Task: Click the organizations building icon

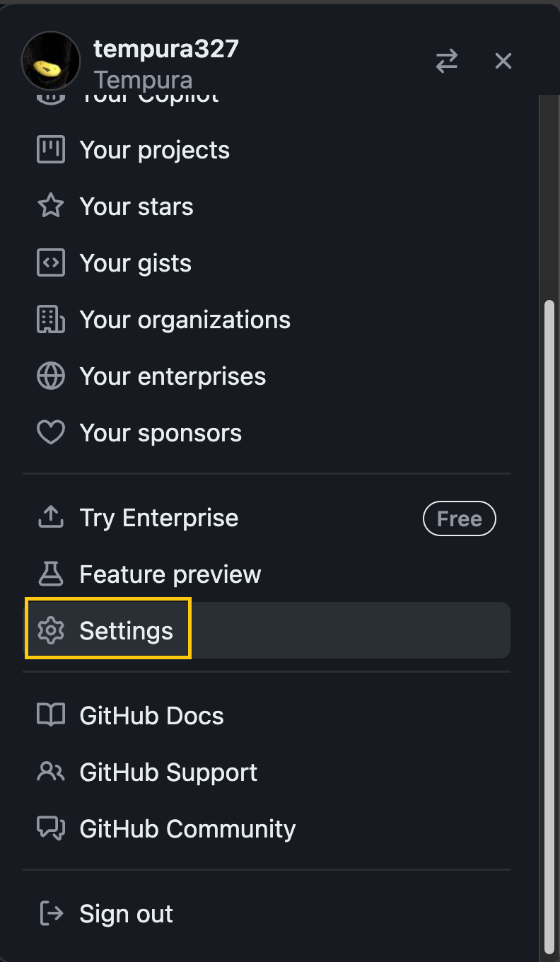Action: (x=51, y=320)
